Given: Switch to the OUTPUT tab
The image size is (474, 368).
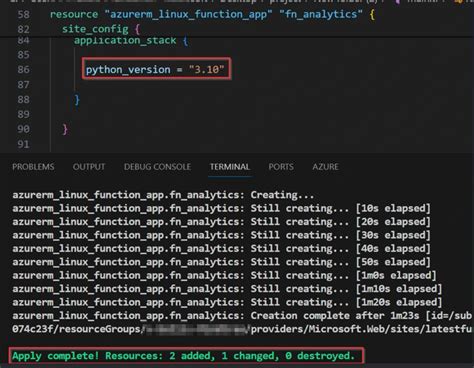Looking at the screenshot, I should coord(89,167).
